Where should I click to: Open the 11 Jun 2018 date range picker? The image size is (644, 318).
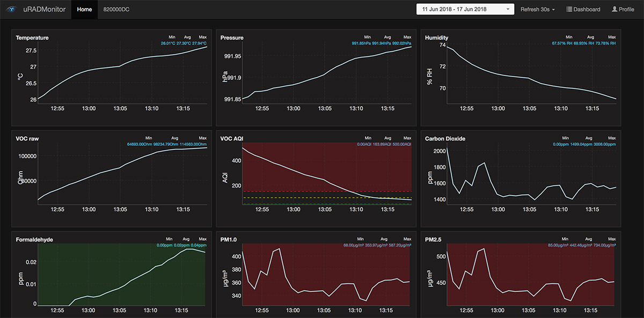coord(465,9)
